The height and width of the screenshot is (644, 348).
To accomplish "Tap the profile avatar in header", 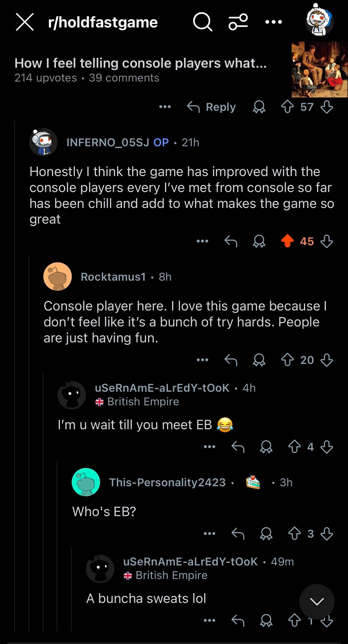I will pos(319,22).
